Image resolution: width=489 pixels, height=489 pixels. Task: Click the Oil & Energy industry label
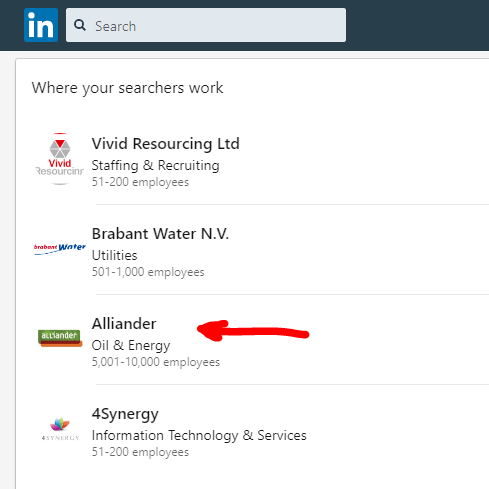[131, 346]
